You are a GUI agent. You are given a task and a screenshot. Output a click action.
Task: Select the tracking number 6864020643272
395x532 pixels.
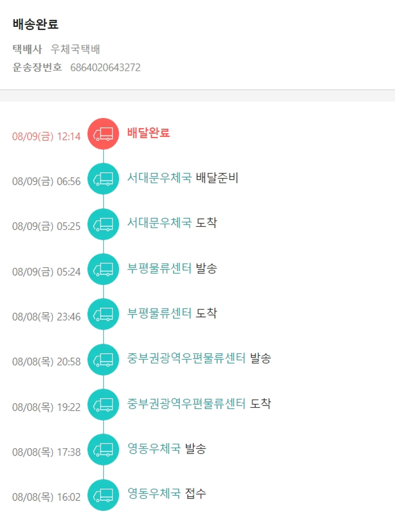[x=105, y=67]
